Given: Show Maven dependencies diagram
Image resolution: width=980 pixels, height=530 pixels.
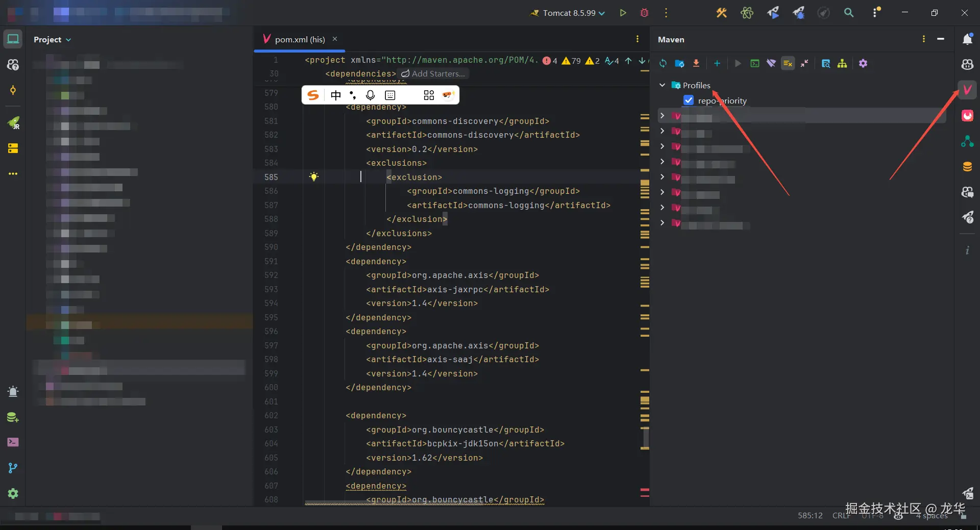Looking at the screenshot, I should (x=842, y=63).
